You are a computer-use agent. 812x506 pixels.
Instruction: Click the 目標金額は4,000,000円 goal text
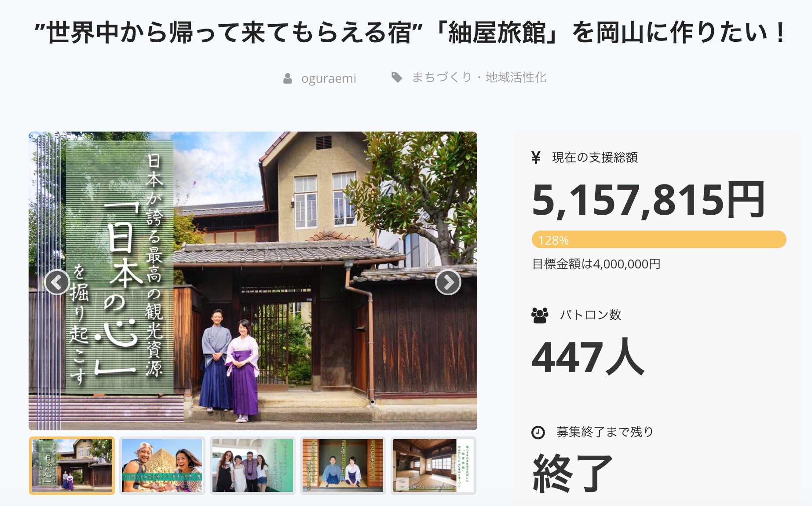[596, 264]
